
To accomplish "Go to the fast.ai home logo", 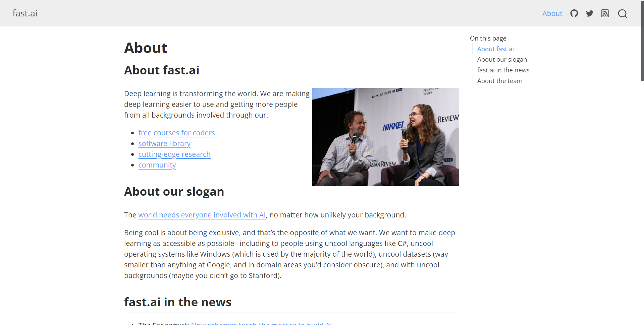I will 25,13.
